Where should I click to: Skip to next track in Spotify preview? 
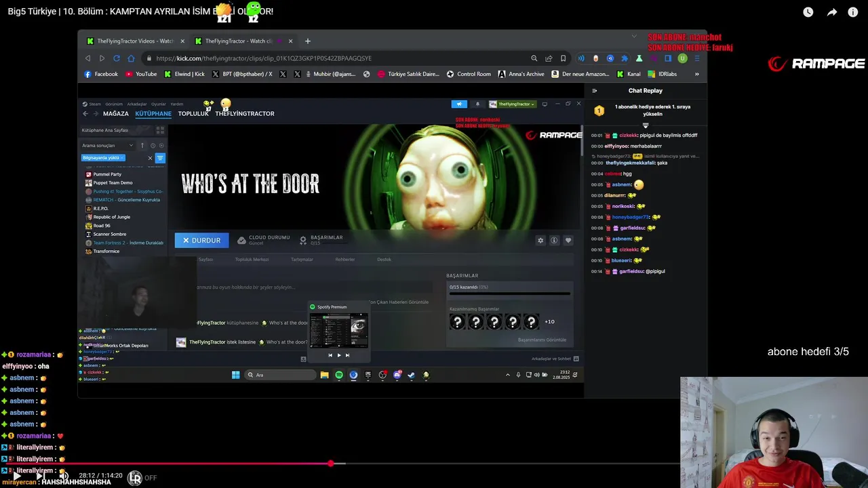pos(348,355)
